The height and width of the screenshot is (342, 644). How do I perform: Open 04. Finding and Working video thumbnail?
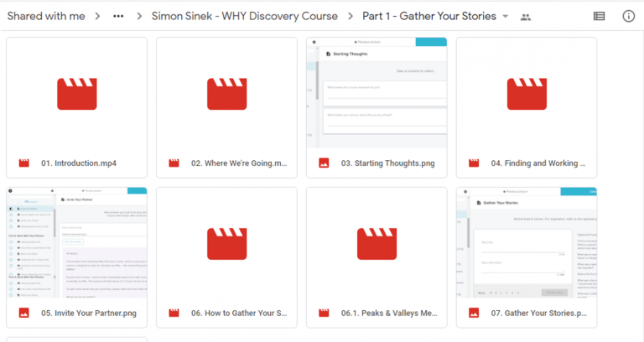tap(527, 94)
